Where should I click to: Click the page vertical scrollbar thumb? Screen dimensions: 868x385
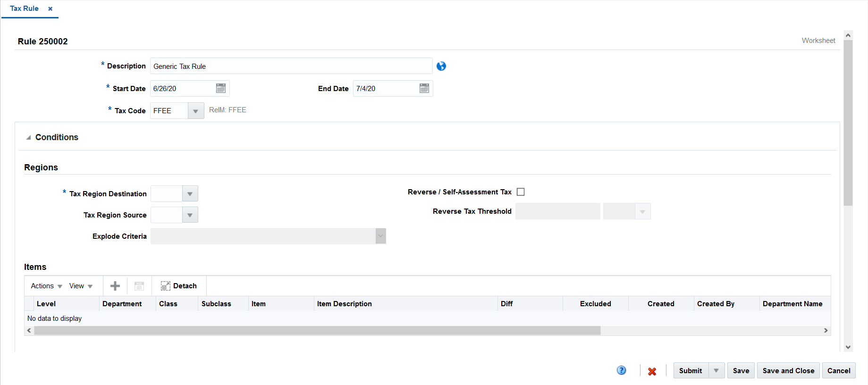(x=848, y=123)
